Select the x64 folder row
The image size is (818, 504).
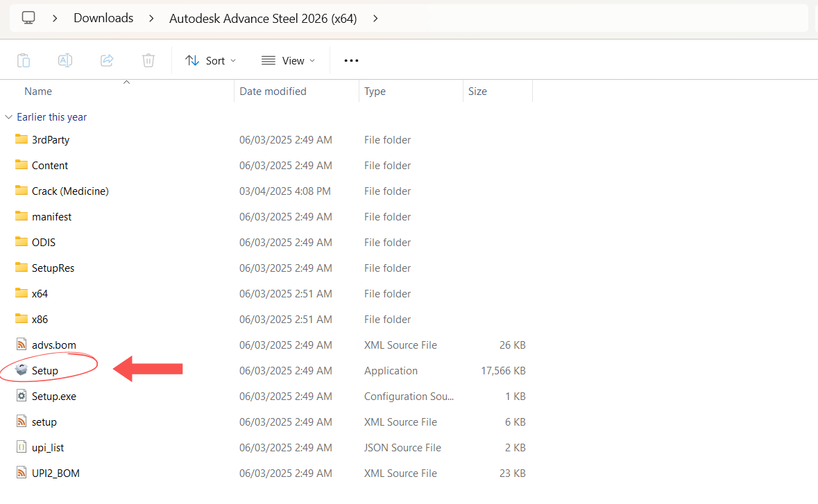[x=40, y=293]
